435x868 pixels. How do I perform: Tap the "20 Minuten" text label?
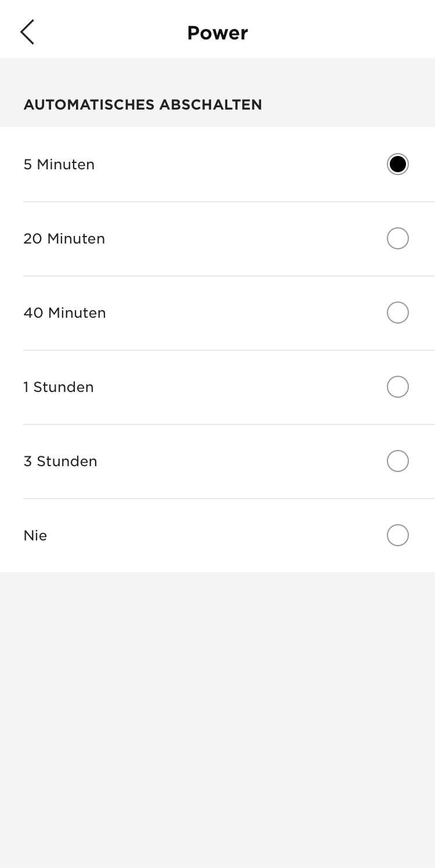click(64, 239)
